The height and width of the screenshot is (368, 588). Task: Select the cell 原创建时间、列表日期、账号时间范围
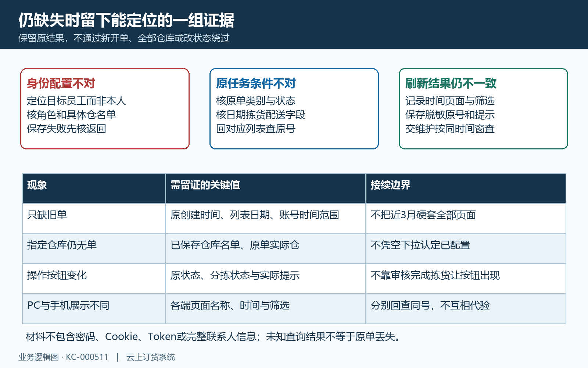point(266,218)
